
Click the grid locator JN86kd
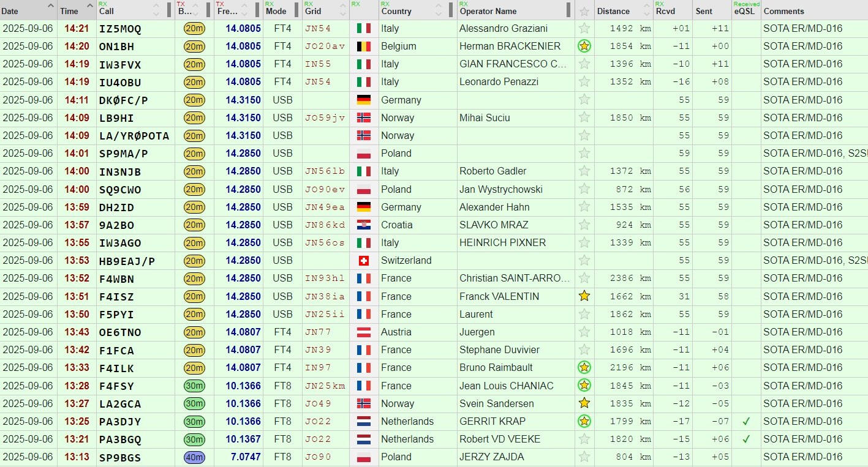(x=325, y=225)
